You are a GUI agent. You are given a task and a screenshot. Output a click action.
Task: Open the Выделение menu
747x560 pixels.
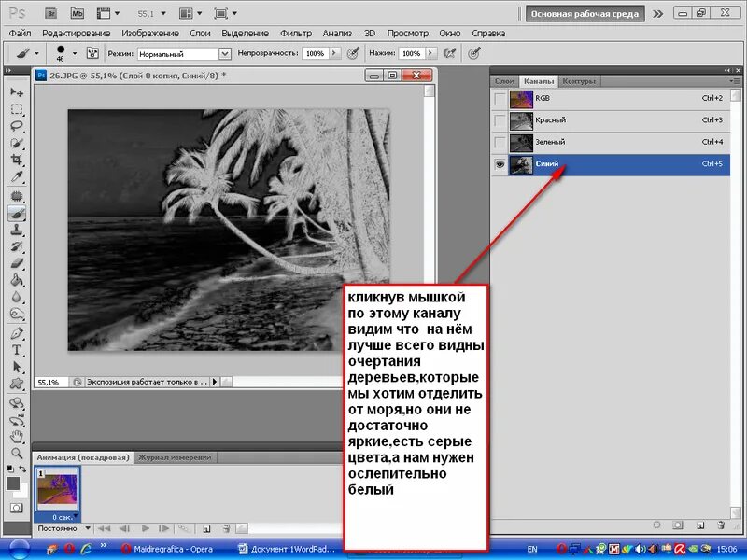click(245, 34)
